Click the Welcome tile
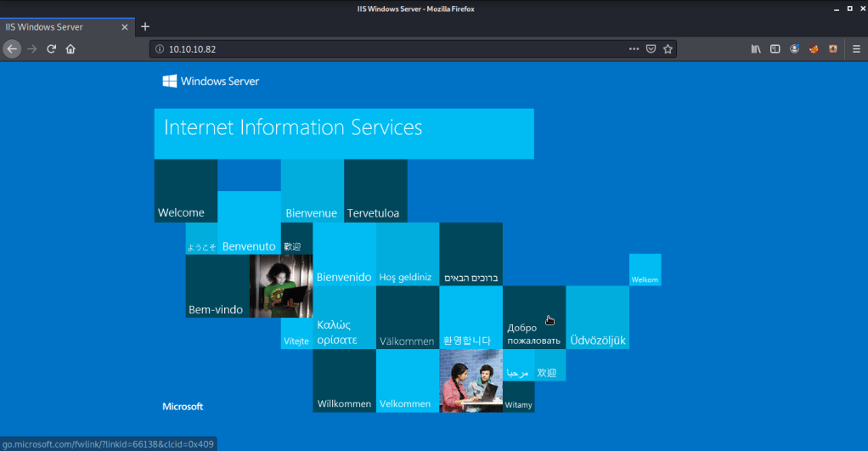 tap(185, 191)
